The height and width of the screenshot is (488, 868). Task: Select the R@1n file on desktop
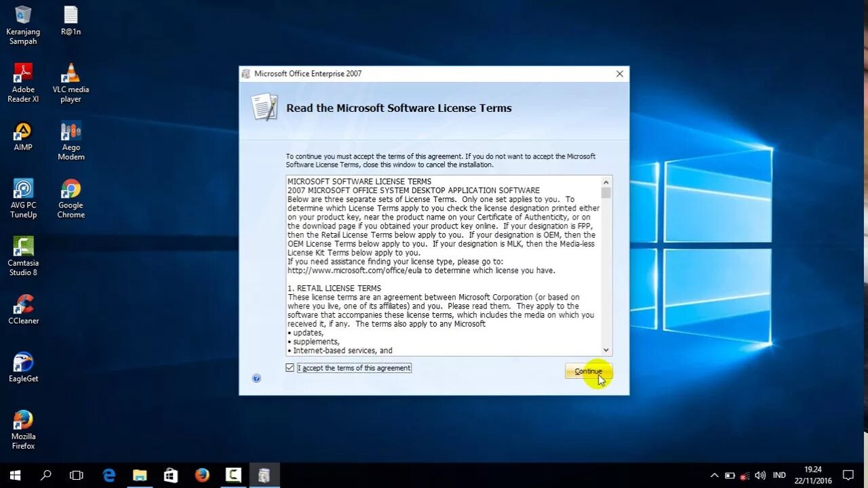[71, 20]
